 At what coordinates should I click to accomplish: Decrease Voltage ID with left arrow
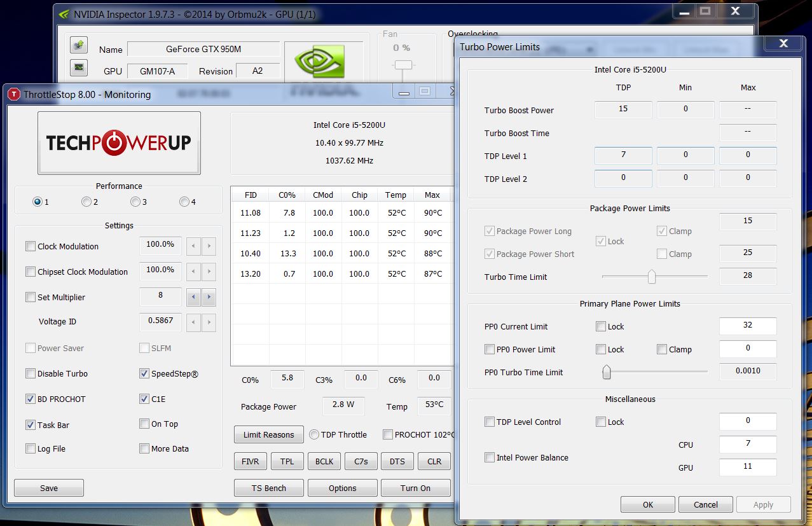(193, 322)
